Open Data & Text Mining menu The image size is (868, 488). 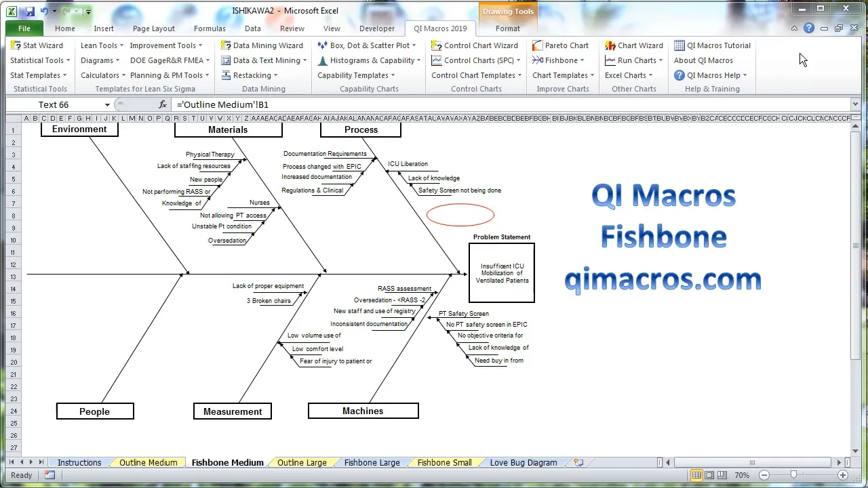pyautogui.click(x=263, y=60)
